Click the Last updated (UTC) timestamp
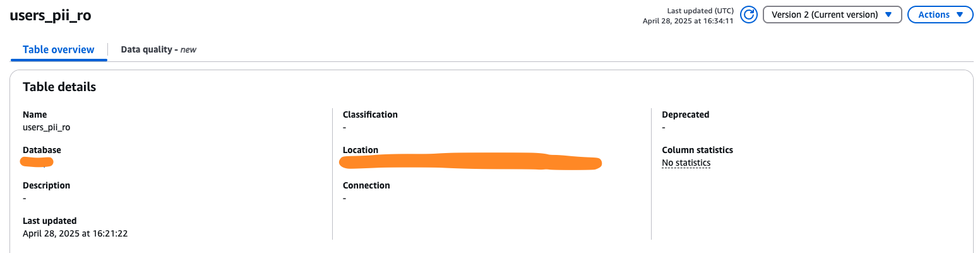The height and width of the screenshot is (253, 980). click(x=687, y=16)
